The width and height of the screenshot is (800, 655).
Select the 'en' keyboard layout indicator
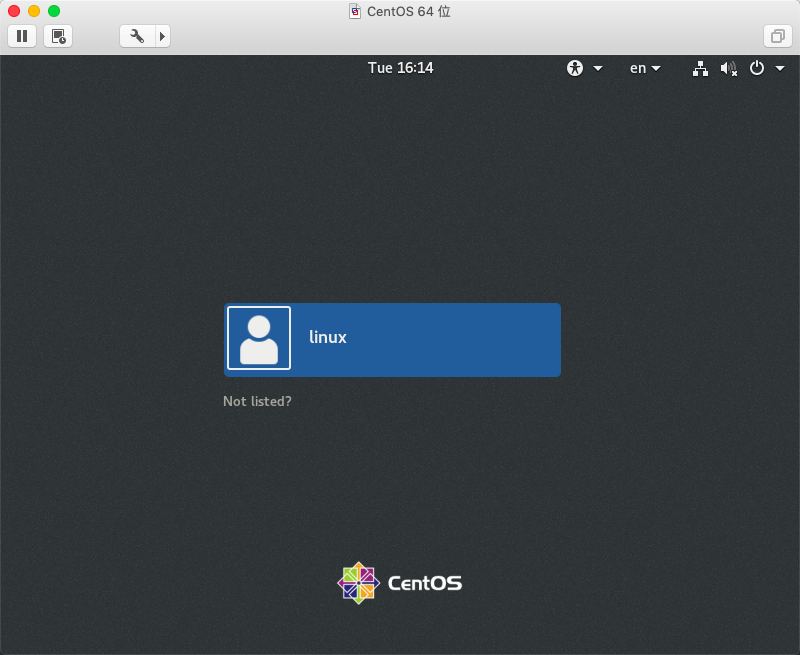[x=637, y=68]
